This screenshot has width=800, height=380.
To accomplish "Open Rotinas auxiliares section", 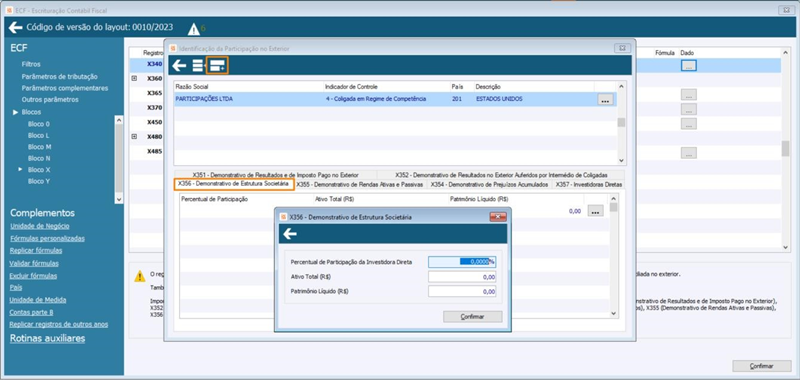I will [x=47, y=338].
